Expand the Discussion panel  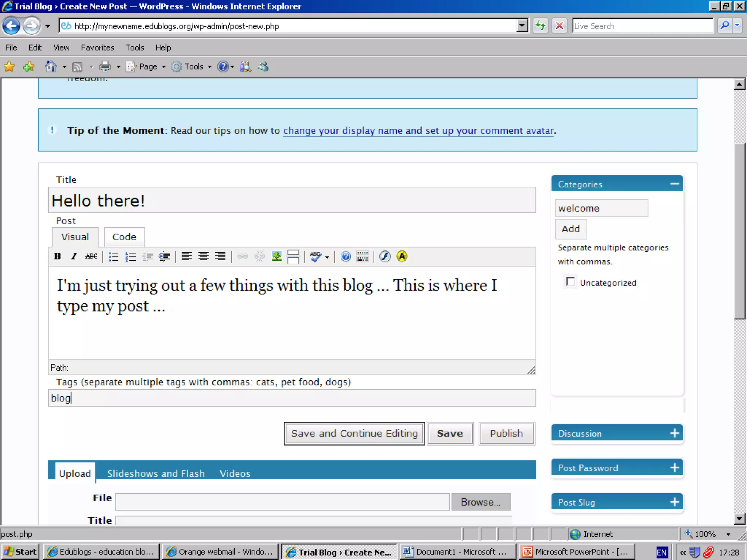(x=674, y=433)
